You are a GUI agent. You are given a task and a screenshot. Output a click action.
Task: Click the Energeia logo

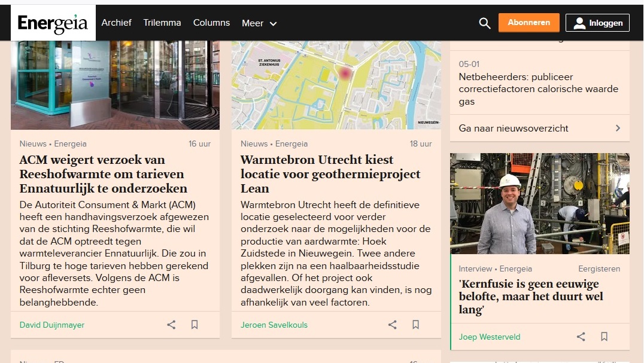(53, 23)
